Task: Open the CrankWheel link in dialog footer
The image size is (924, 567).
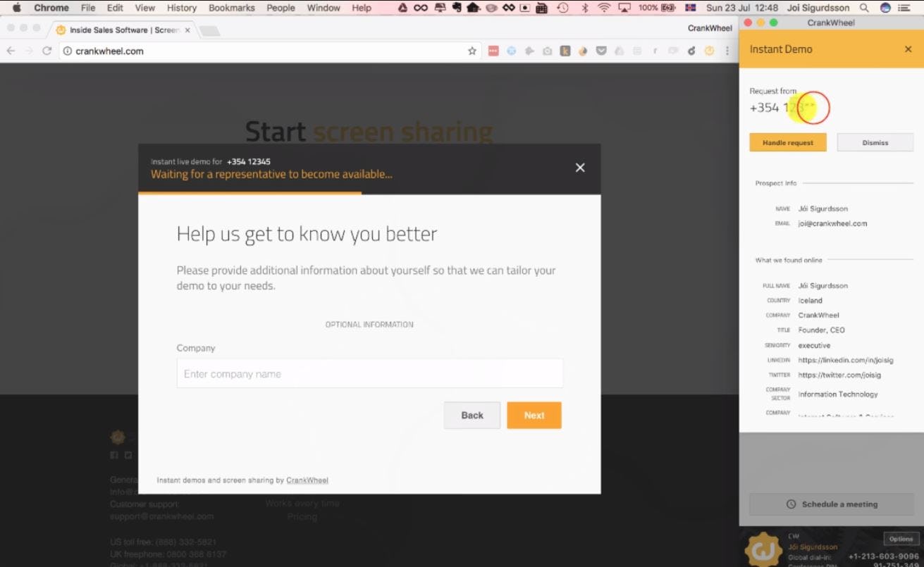Action: (307, 480)
